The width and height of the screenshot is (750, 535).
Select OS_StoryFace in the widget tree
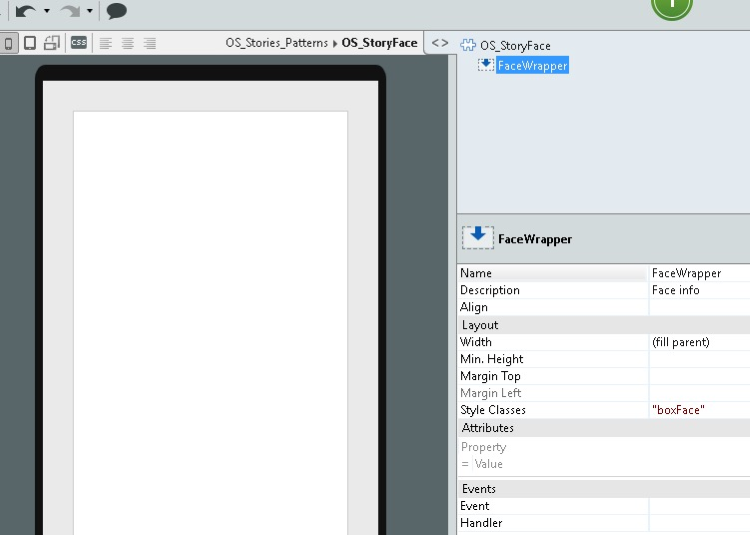point(514,46)
